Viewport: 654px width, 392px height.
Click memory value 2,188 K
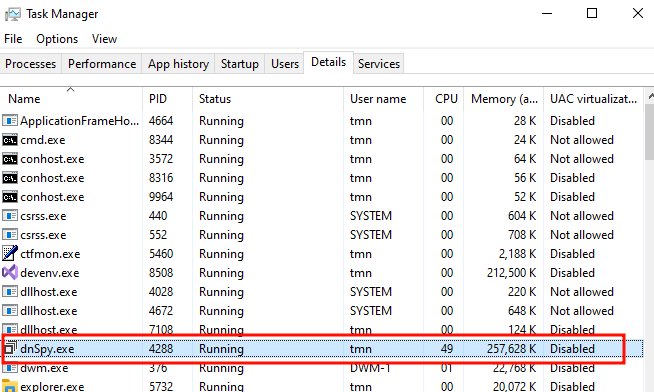coord(517,254)
